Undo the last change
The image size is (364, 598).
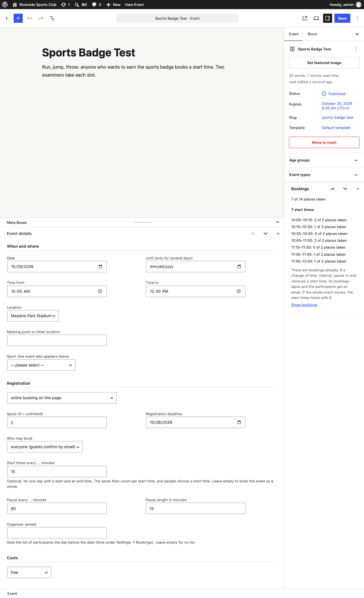(30, 18)
